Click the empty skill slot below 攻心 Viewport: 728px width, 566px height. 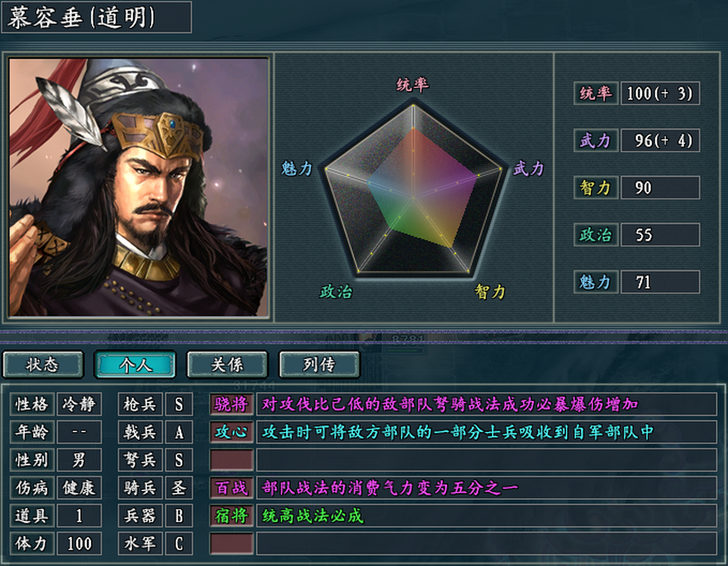[231, 460]
